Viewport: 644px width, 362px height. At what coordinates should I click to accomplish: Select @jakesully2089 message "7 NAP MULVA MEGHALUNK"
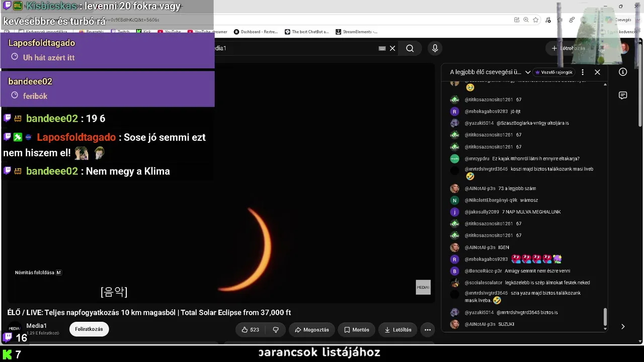point(531,212)
